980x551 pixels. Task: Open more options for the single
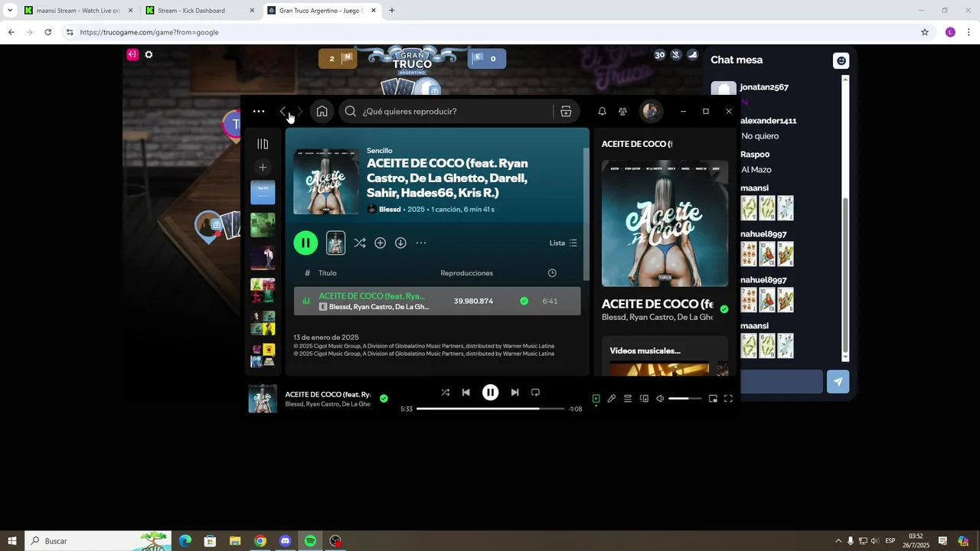click(421, 243)
